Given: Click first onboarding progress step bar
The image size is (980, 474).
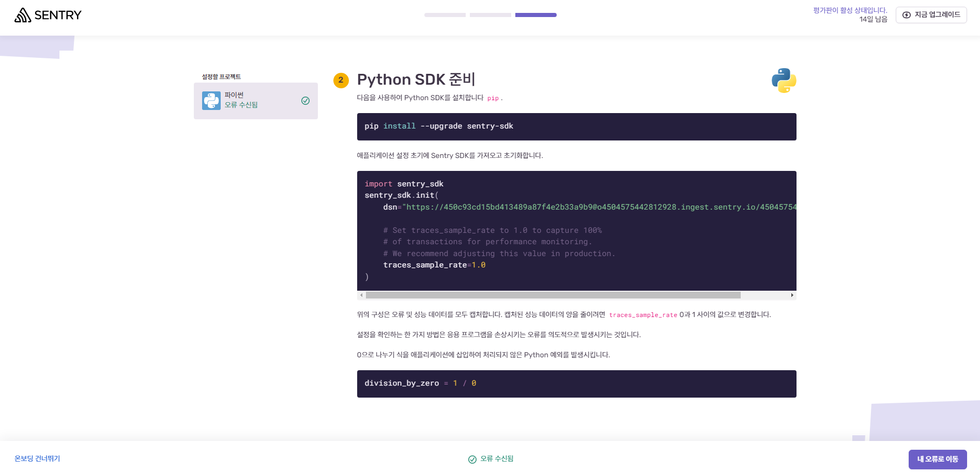Looking at the screenshot, I should click(445, 15).
